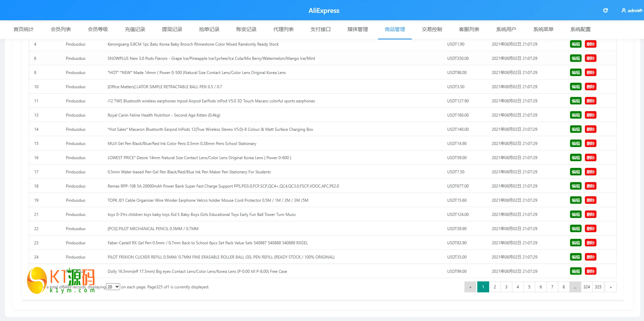Go to 客服列表 section
The image size is (644, 321).
coord(469,29)
